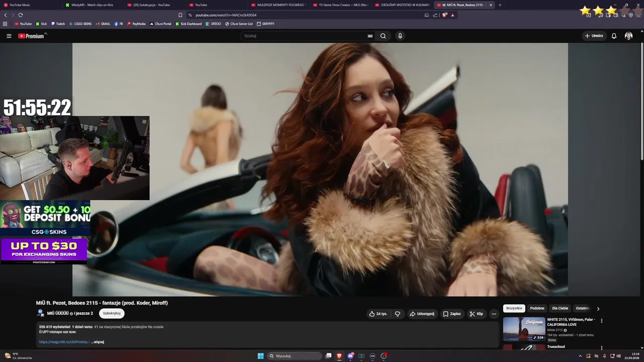This screenshot has width=644, height=362.
Task: Open Brave Rewards triangle icon
Action: coord(452,15)
